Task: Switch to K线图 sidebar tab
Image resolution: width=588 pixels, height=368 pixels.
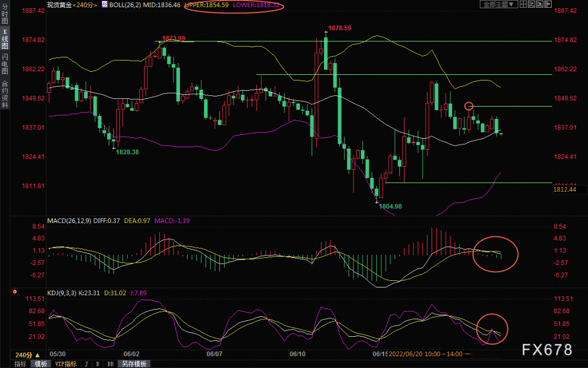Action: (x=5, y=39)
